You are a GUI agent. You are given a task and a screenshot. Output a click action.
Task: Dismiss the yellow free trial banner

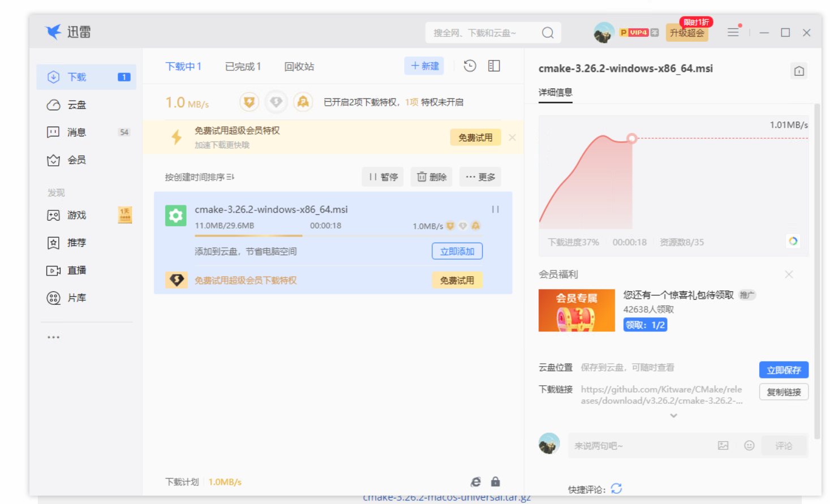coord(512,137)
